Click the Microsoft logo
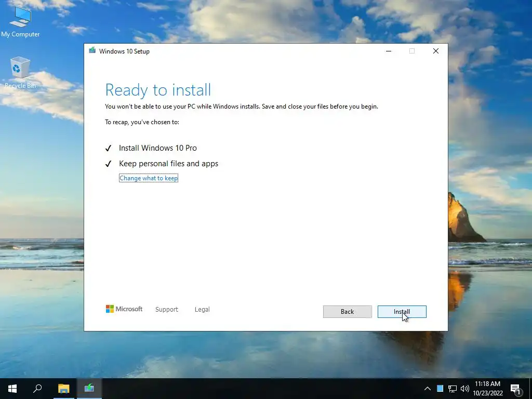Viewport: 532px width, 399px height. [x=124, y=309]
